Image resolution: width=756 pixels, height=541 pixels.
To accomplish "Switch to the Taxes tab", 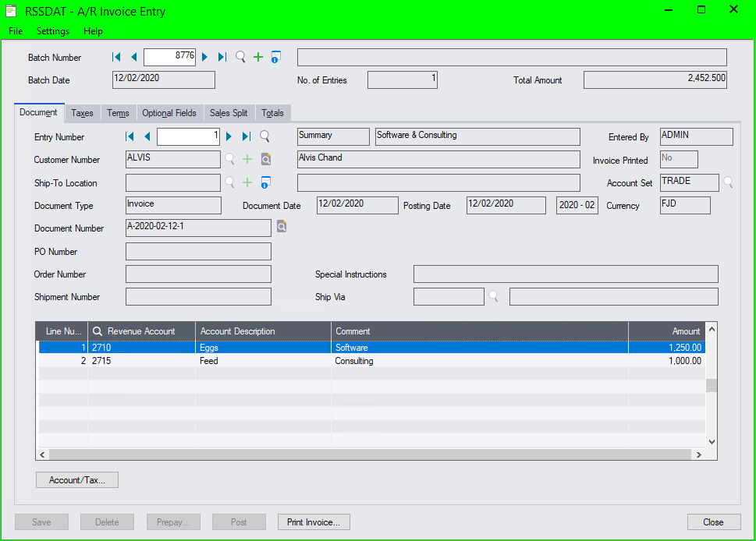I will tap(82, 113).
